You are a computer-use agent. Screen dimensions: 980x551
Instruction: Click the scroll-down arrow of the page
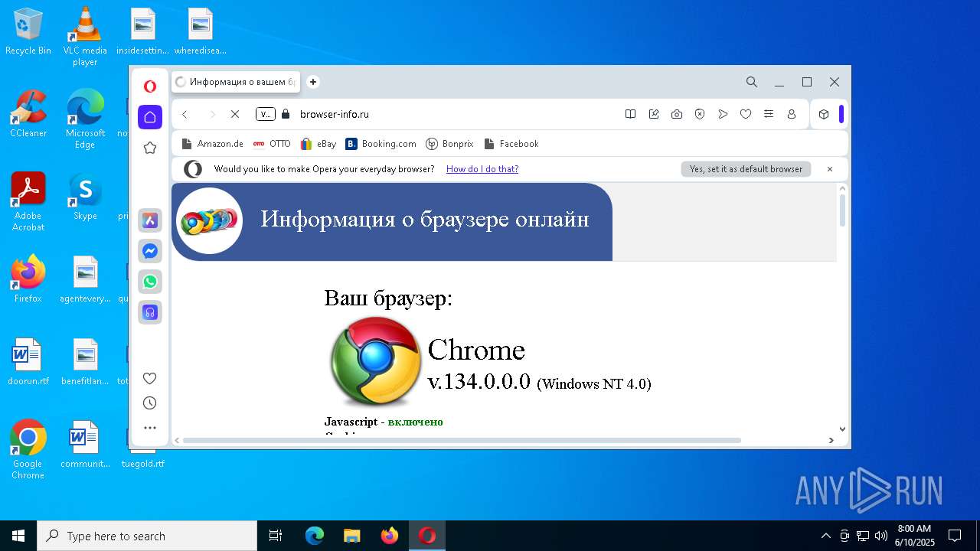pyautogui.click(x=843, y=429)
